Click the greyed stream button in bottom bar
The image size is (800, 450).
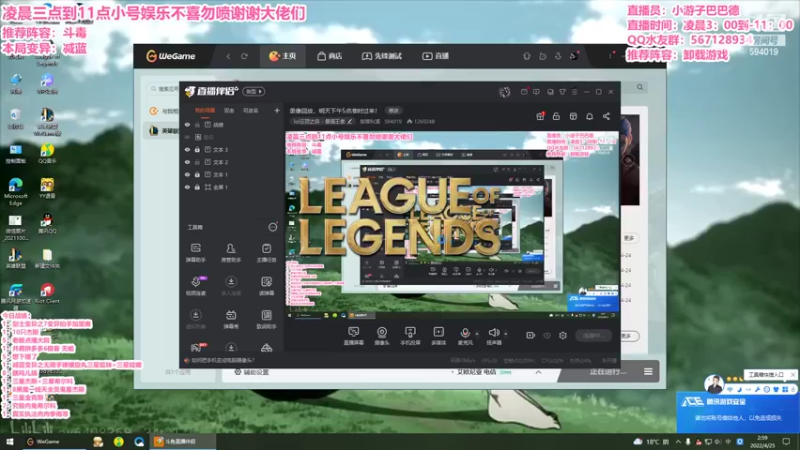593,335
